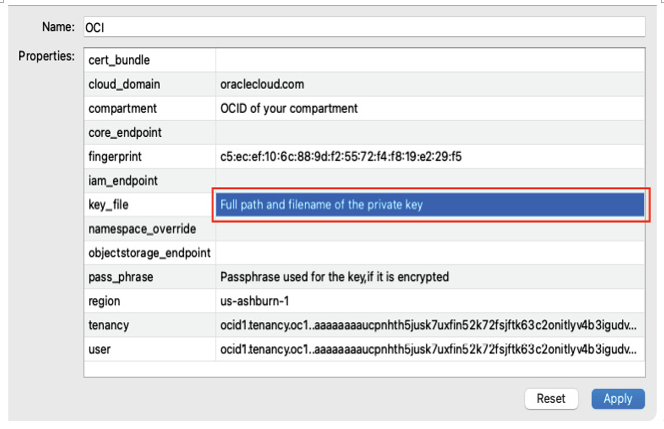
Task: Select the fingerprint property name
Action: [x=115, y=157]
